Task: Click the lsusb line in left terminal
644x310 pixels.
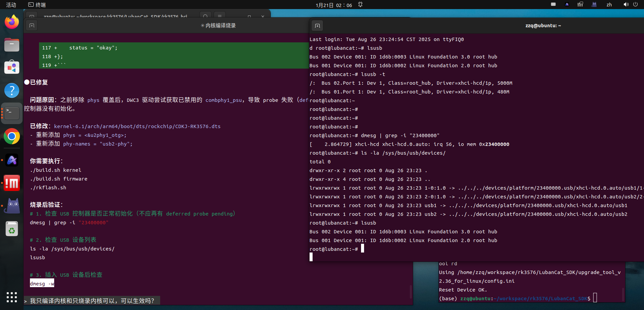Action: pyautogui.click(x=37, y=258)
